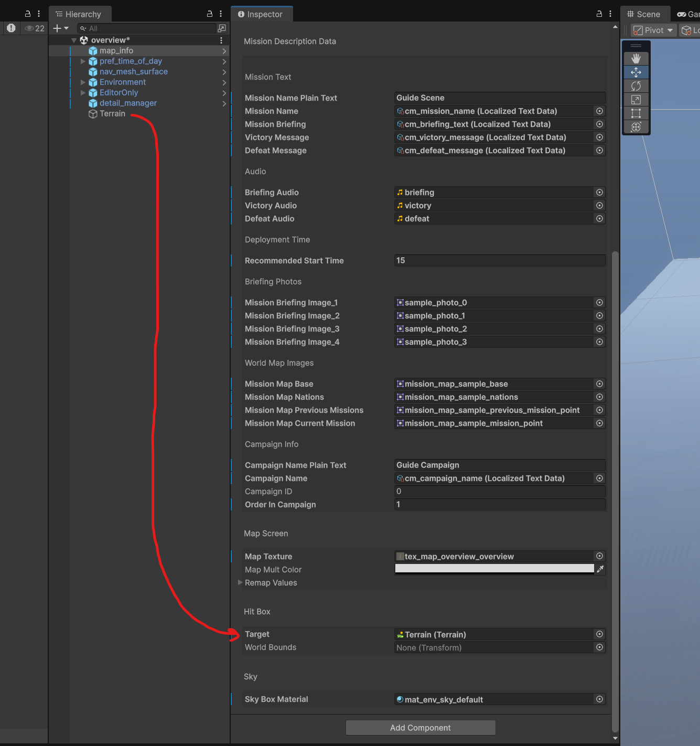Switch to the Inspector tab
Viewport: 700px width, 746px height.
(x=261, y=14)
